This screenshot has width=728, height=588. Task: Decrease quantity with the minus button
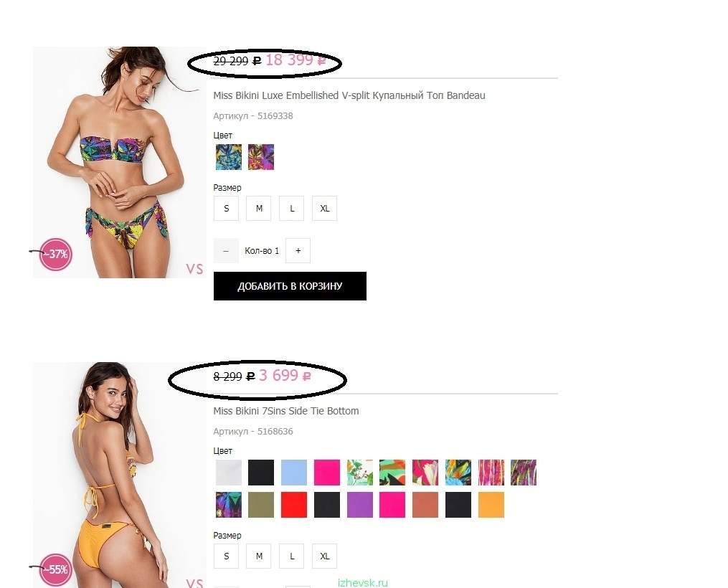[x=226, y=250]
